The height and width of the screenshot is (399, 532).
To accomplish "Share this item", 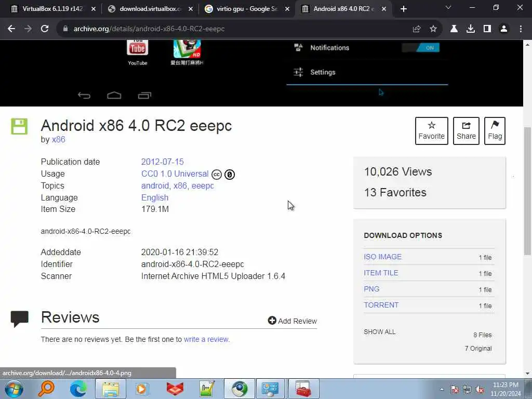I will (466, 131).
